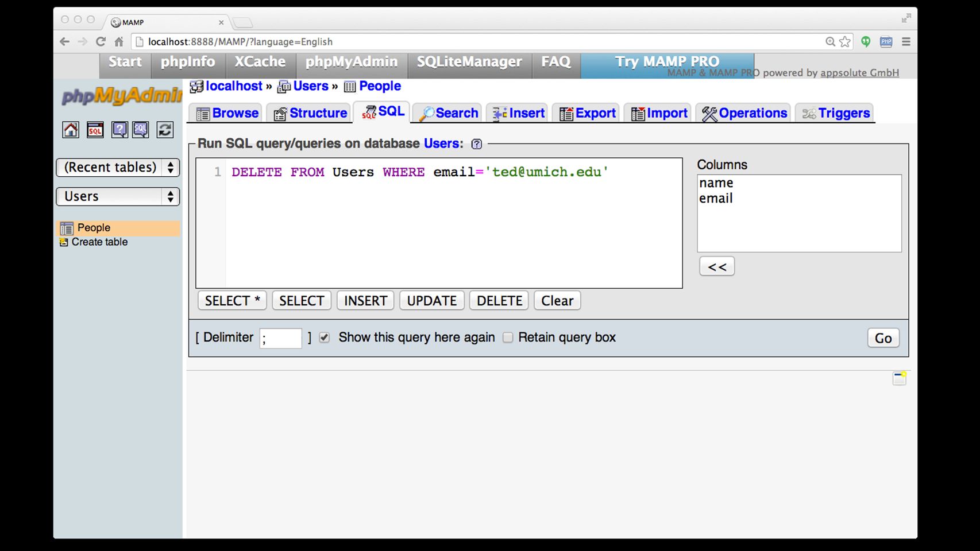Click the People table icon in sidebar
The width and height of the screenshot is (980, 551).
(x=67, y=228)
